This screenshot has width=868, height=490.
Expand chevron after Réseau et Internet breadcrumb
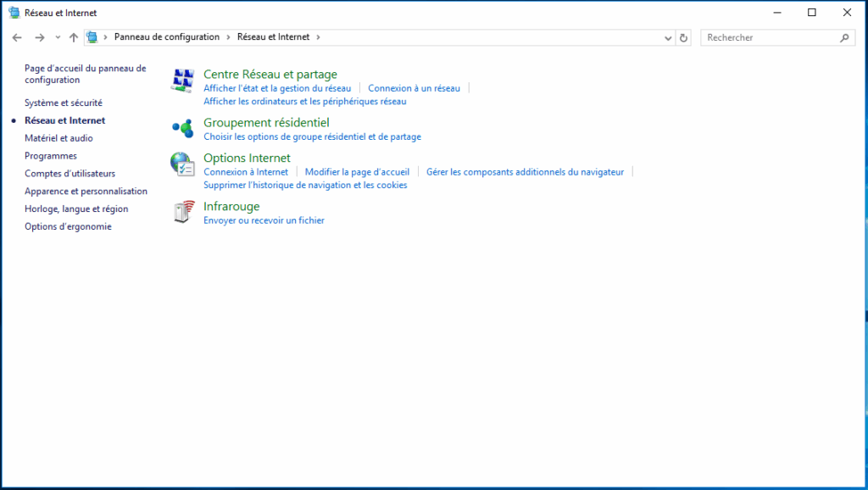tap(318, 37)
